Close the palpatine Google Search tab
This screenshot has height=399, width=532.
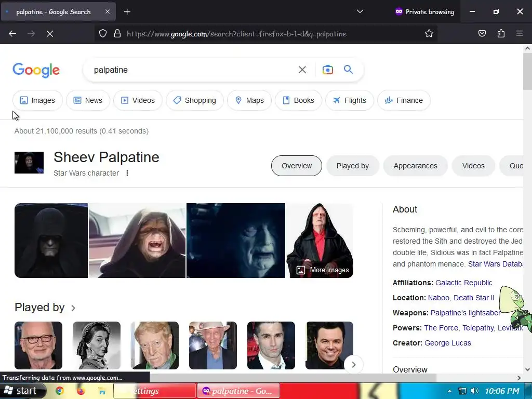click(x=107, y=11)
